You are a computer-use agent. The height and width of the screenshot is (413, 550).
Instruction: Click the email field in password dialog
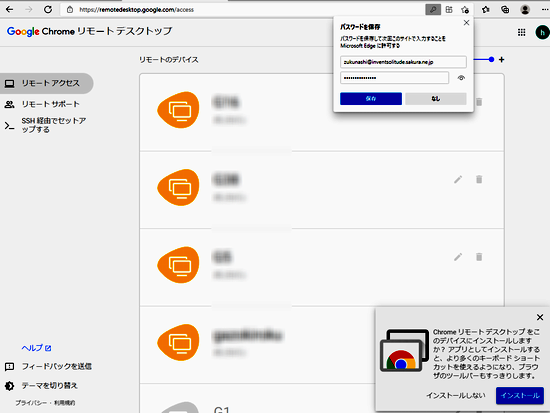pyautogui.click(x=403, y=62)
